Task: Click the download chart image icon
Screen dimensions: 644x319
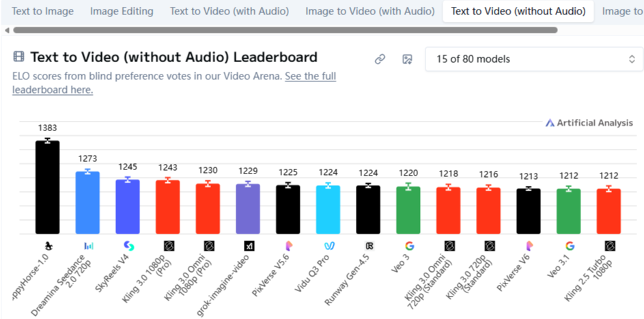Action: pyautogui.click(x=407, y=59)
